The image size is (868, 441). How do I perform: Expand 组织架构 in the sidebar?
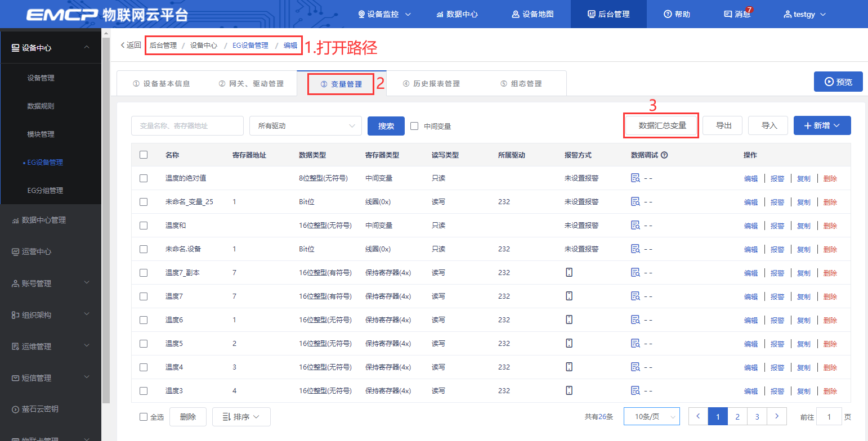[51, 315]
